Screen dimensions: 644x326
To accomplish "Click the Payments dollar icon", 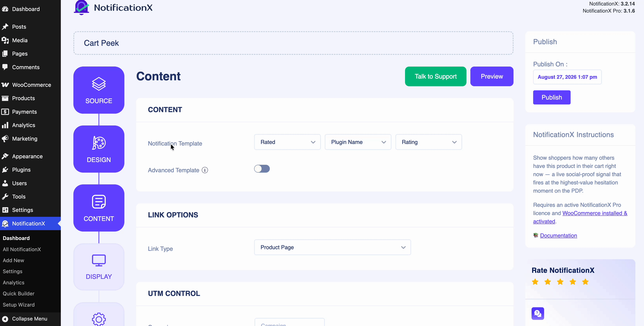I will pos(5,112).
